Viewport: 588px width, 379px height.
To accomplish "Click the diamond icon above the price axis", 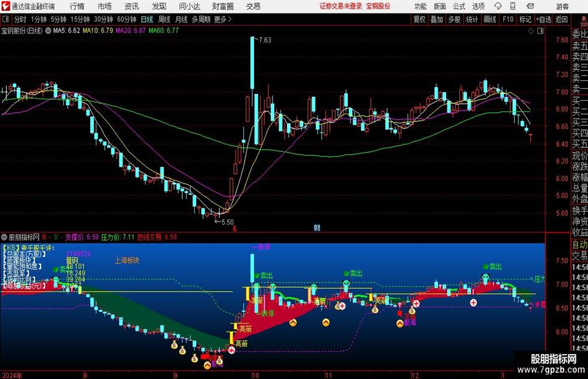I will pyautogui.click(x=531, y=31).
